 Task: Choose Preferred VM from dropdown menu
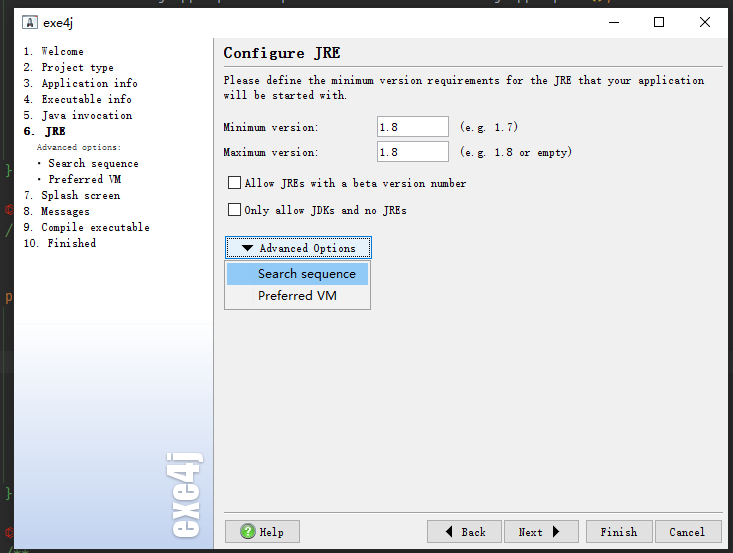click(x=297, y=296)
